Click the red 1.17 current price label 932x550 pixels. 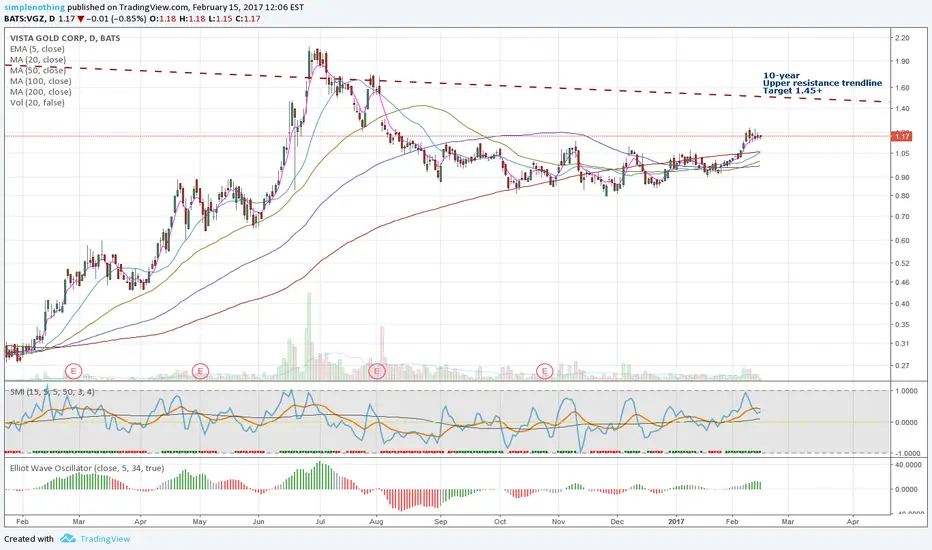coord(902,136)
